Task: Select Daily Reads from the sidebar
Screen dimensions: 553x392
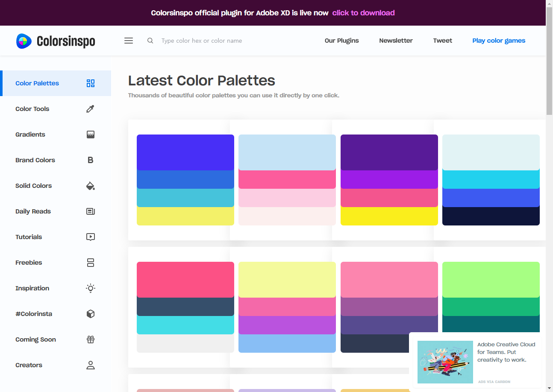Action: click(x=33, y=211)
